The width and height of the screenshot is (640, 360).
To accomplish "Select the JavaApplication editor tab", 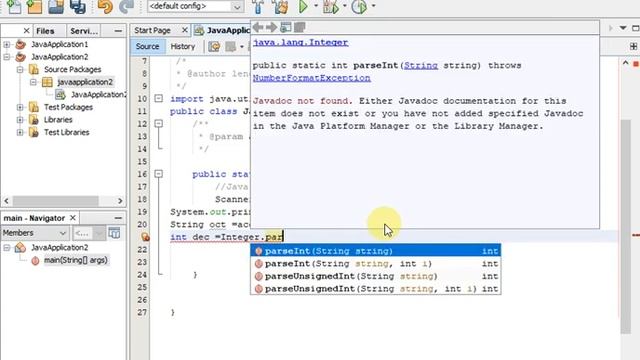I will tap(223, 30).
